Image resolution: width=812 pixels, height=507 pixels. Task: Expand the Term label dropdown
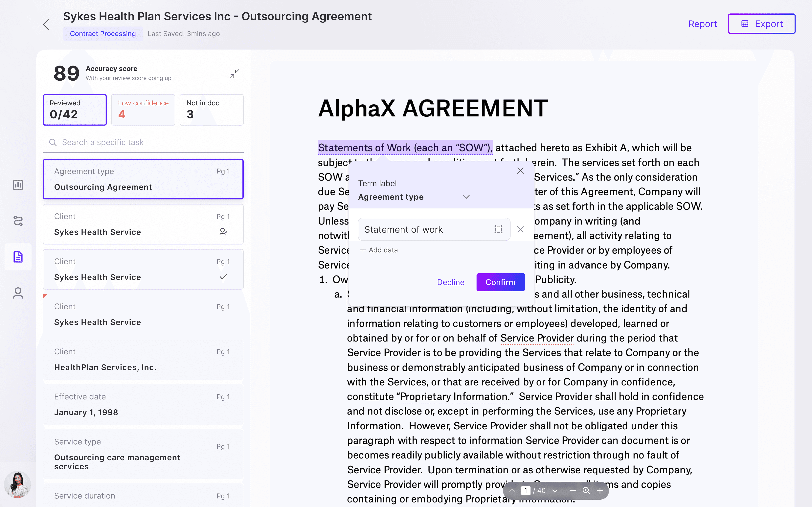[x=466, y=197]
